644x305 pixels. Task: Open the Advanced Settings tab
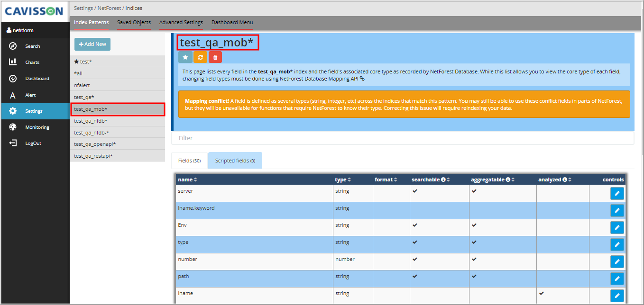(x=181, y=22)
